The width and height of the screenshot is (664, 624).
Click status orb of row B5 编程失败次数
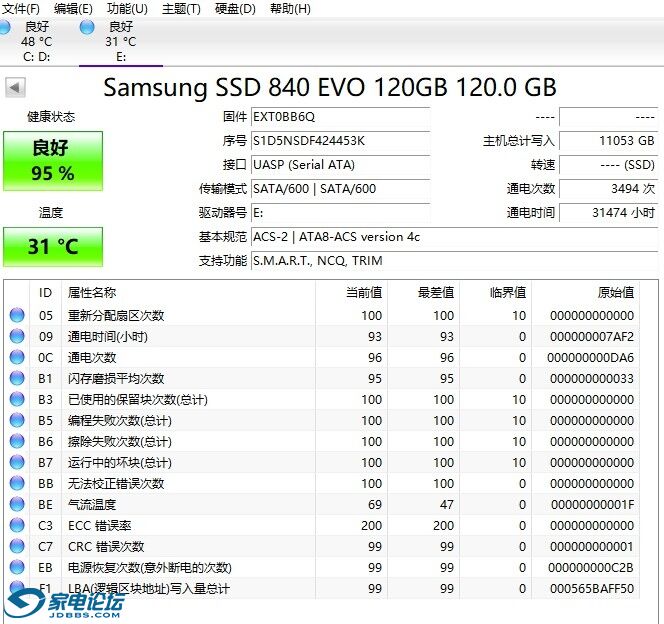point(17,420)
